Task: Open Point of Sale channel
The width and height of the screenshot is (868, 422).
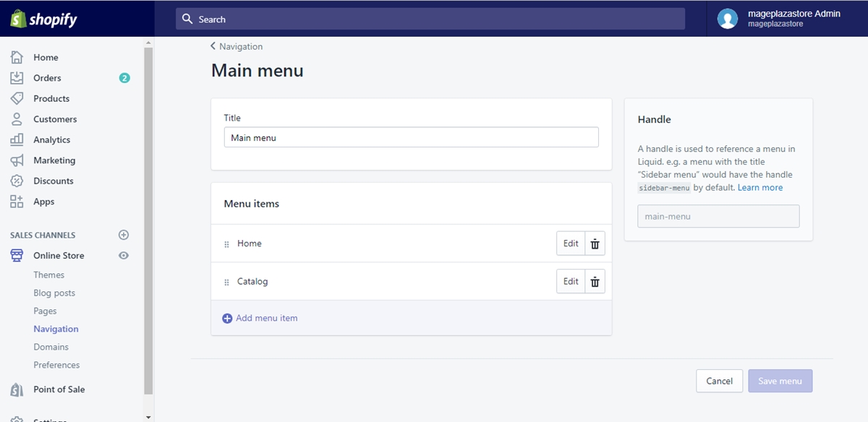Action: 59,389
